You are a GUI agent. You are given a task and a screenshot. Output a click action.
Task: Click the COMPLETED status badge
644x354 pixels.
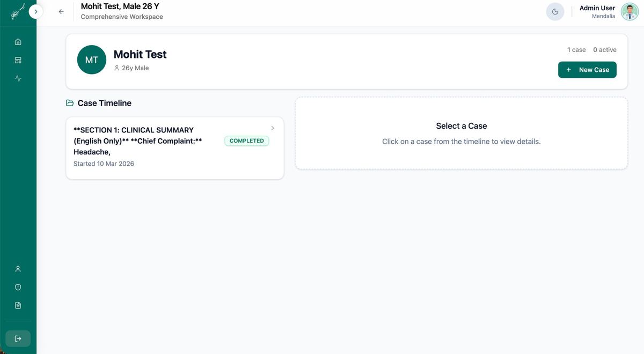click(x=247, y=141)
